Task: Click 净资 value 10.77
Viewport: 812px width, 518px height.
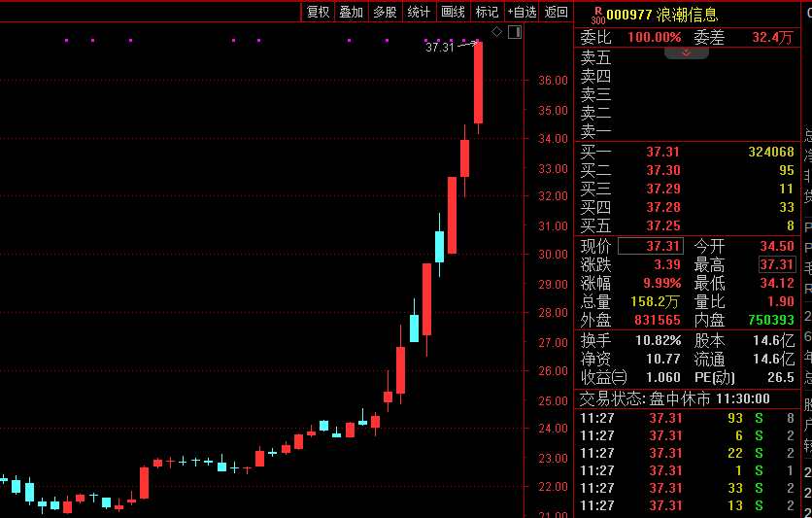Action: click(x=662, y=359)
